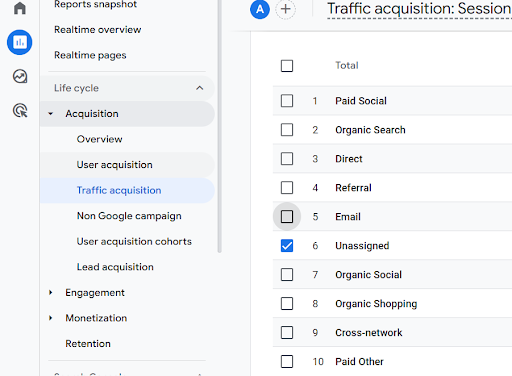Click 'Email' channel name
Image resolution: width=512 pixels, height=376 pixels.
coord(348,217)
